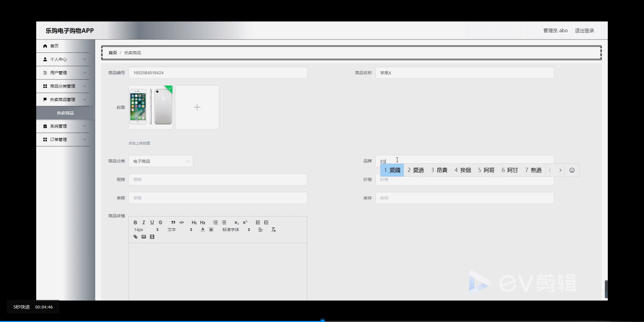Click 退出登录 to log out

585,31
